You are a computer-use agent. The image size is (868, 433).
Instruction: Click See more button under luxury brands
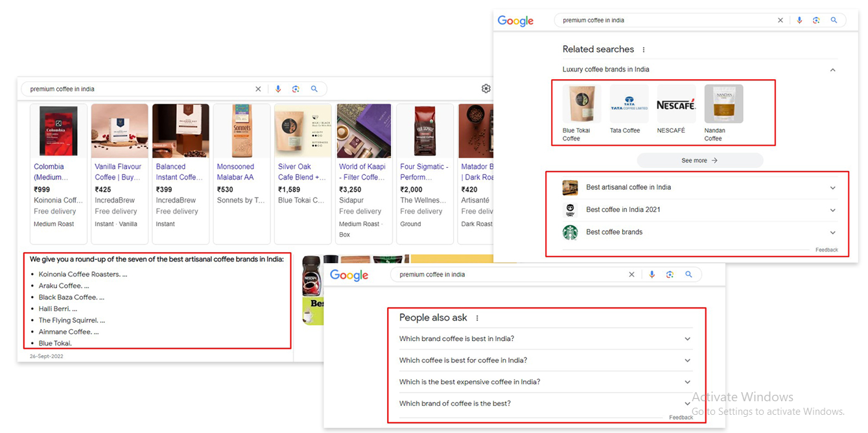pyautogui.click(x=700, y=160)
